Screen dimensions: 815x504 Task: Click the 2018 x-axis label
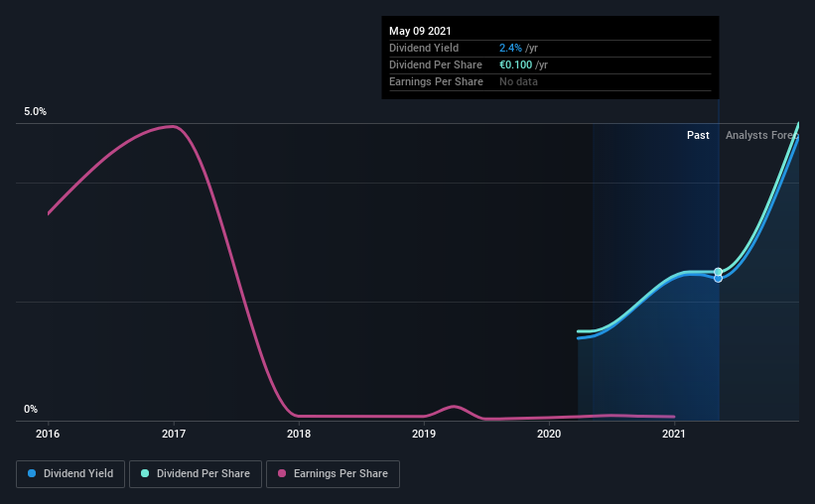(299, 434)
